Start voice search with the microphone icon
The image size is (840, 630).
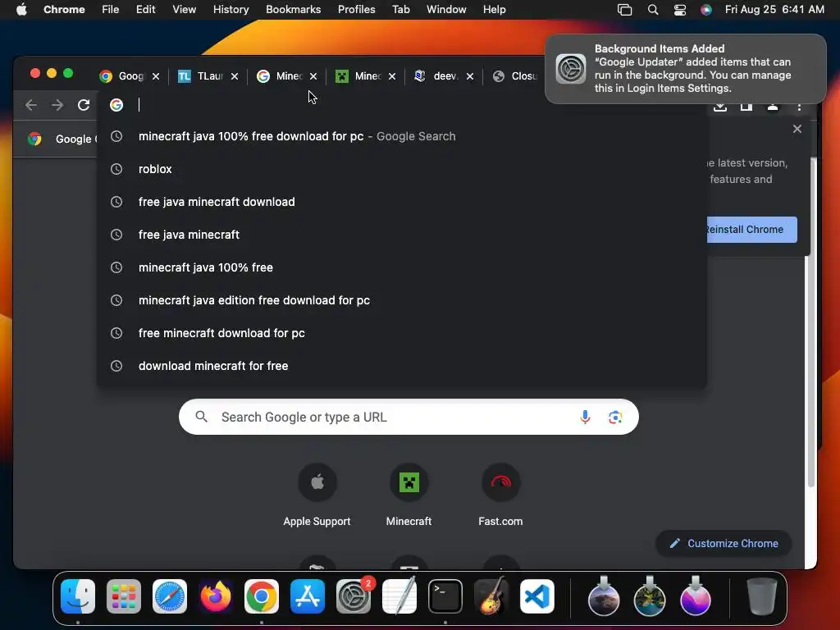tap(585, 417)
